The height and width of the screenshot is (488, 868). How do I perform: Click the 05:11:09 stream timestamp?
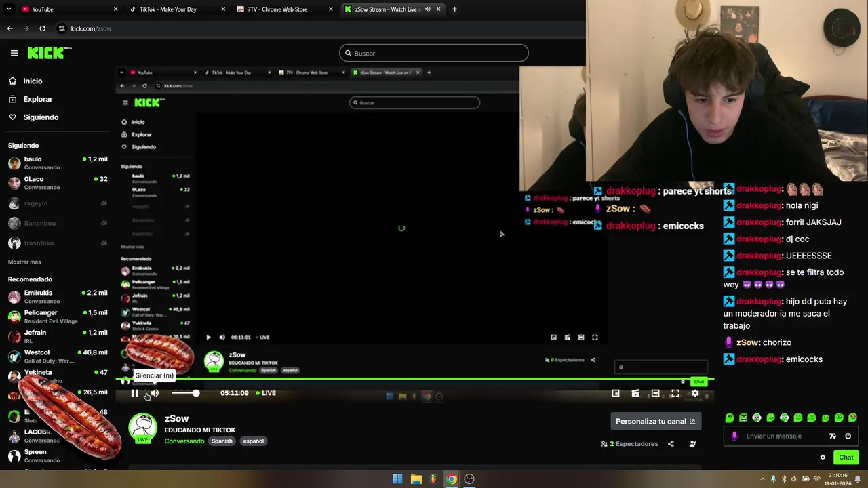(x=234, y=393)
